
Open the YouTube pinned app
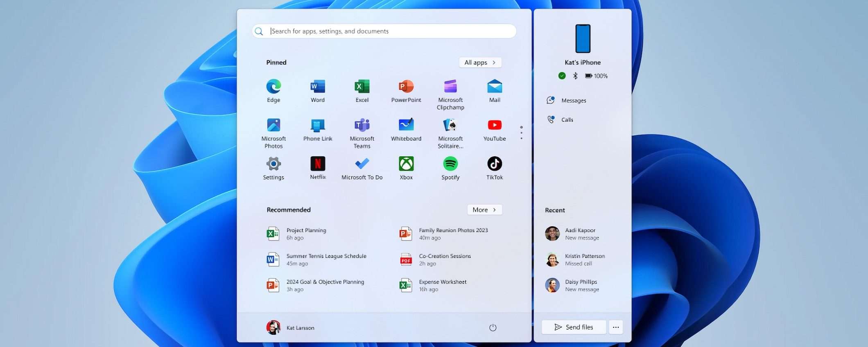point(495,130)
